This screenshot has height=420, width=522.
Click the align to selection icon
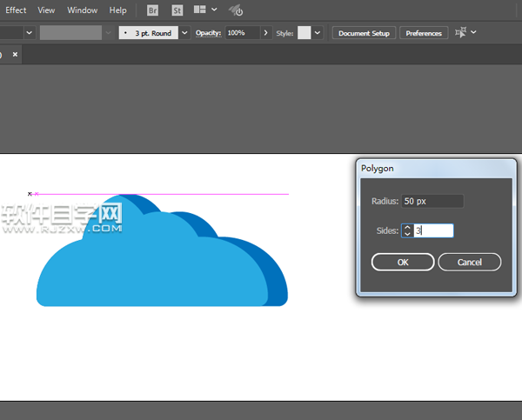pyautogui.click(x=461, y=33)
